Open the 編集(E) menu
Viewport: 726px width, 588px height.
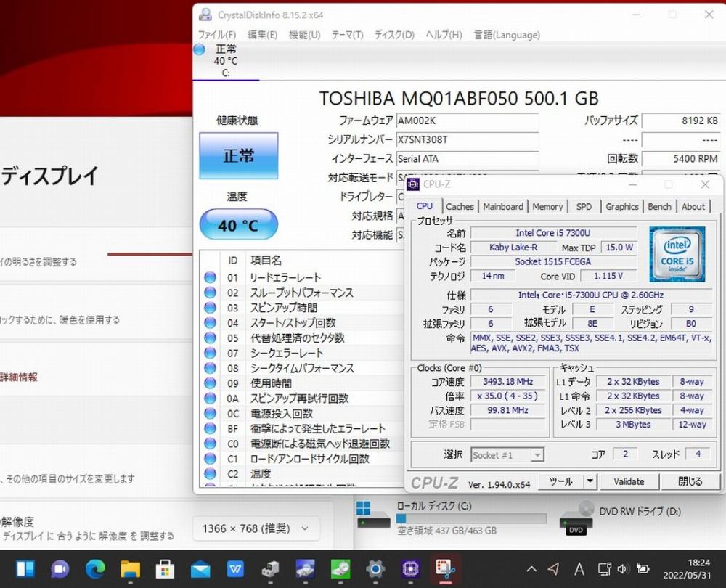coord(262,35)
